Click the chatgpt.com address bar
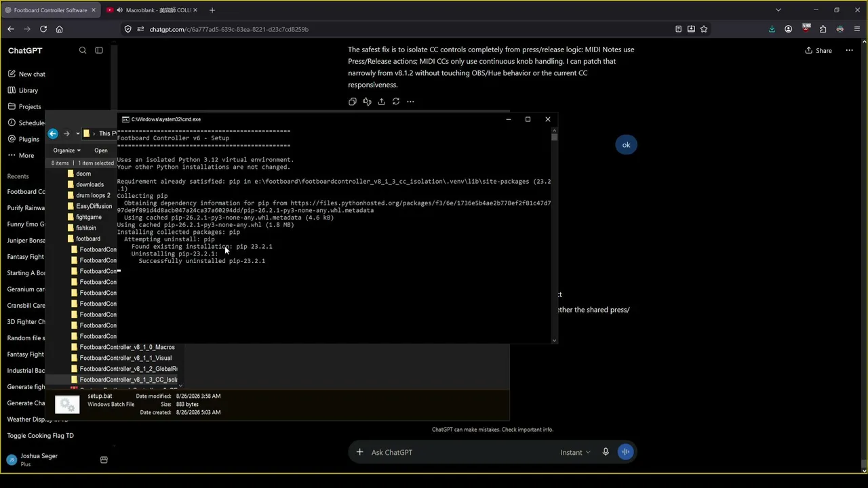Viewport: 868px width, 488px height. (x=407, y=29)
